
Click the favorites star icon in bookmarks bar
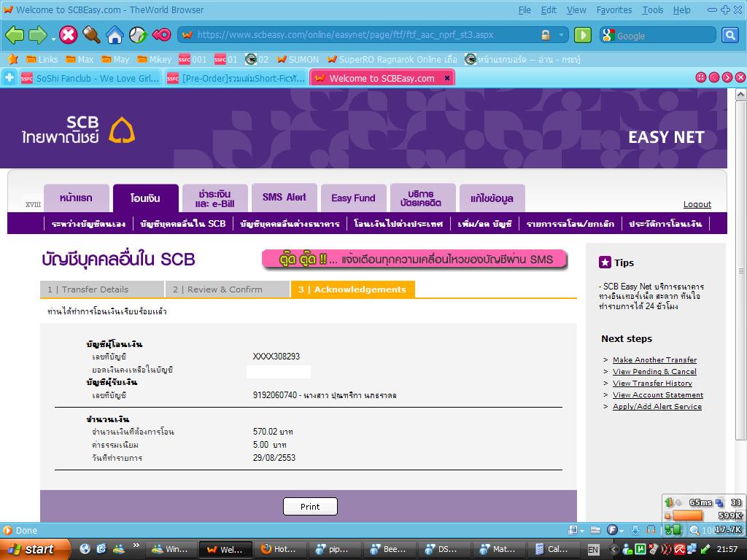[13, 59]
